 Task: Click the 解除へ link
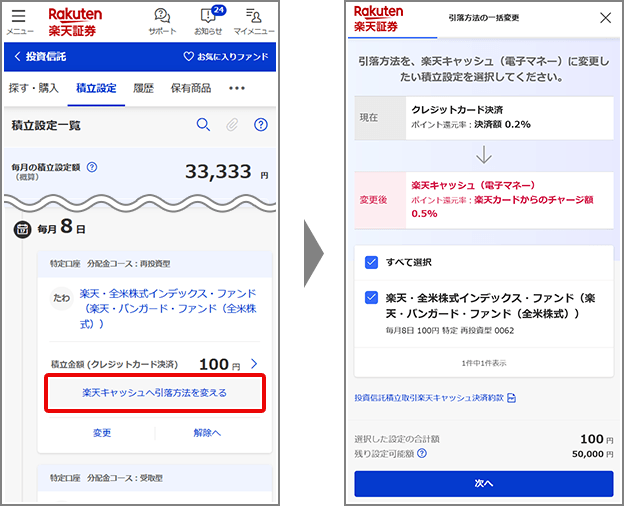207,433
